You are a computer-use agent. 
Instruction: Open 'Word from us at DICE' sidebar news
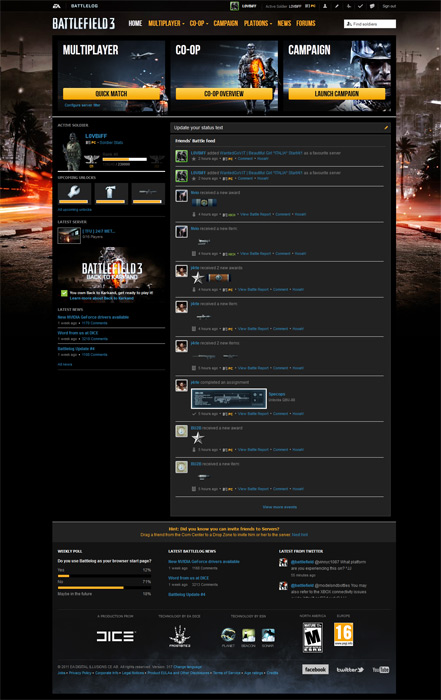pyautogui.click(x=78, y=333)
